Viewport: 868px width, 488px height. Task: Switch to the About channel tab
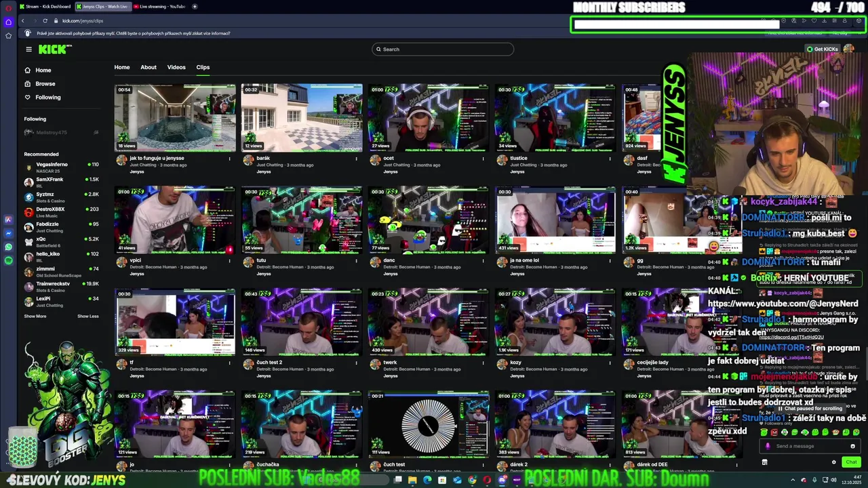click(149, 67)
